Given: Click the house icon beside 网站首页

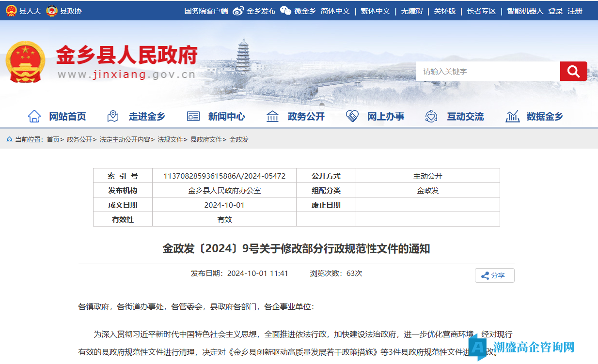Looking at the screenshot, I should pyautogui.click(x=34, y=116).
